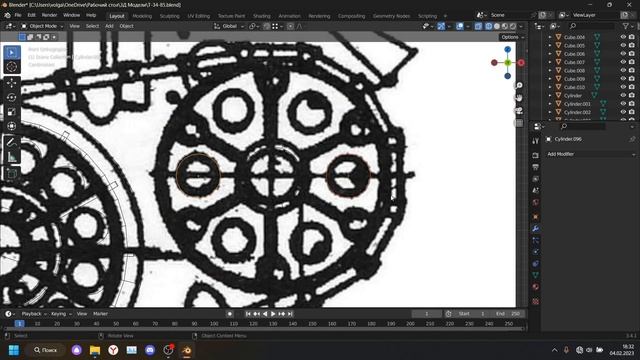Open the Modifiers wrench properties tab
The width and height of the screenshot is (640, 360).
(536, 229)
